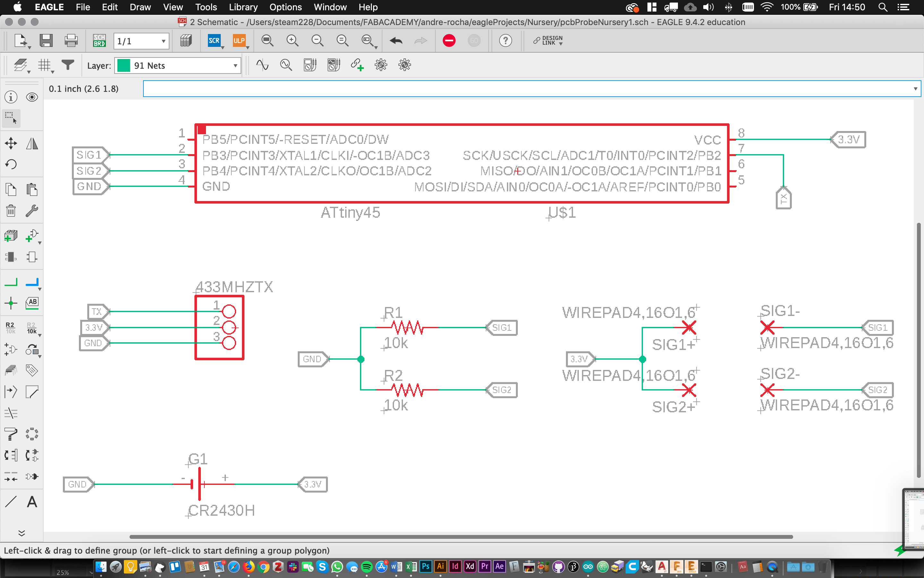
Task: Open the Library menu
Action: [x=243, y=7]
